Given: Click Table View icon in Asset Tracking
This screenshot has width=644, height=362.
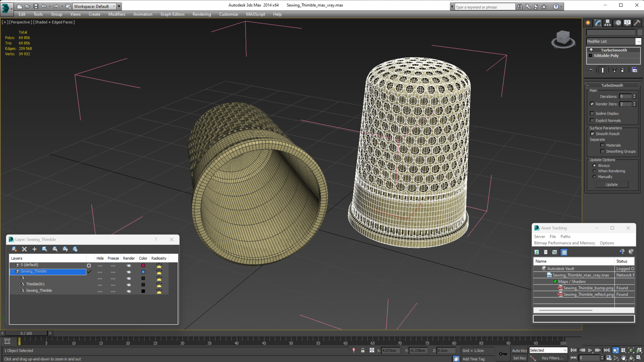Looking at the screenshot, I should (564, 252).
